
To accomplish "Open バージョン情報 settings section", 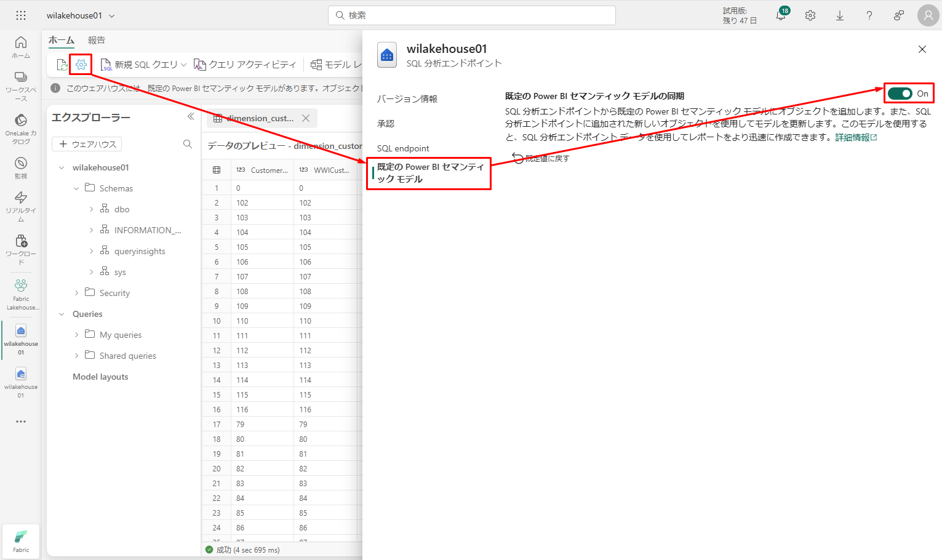I will pyautogui.click(x=407, y=99).
